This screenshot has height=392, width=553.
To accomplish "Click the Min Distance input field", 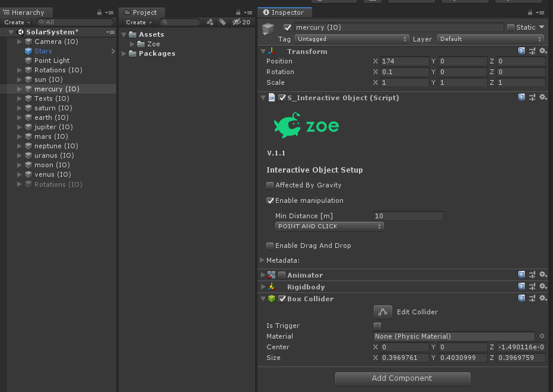I will tap(408, 216).
